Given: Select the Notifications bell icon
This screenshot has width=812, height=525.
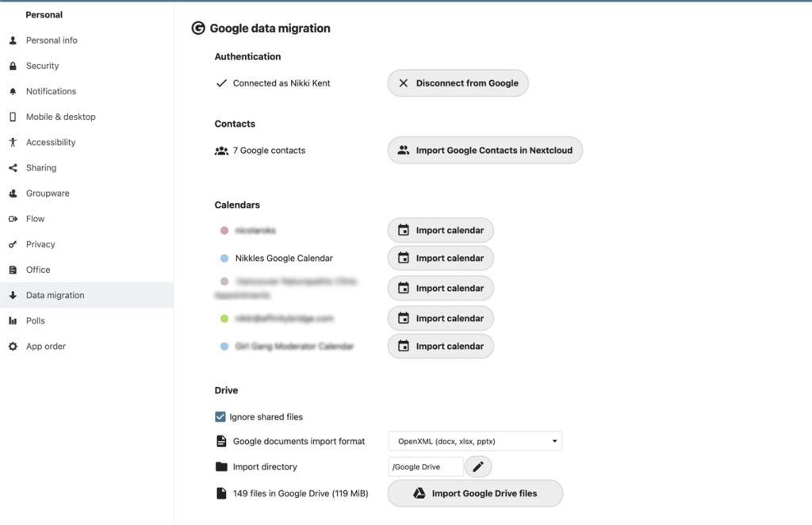Looking at the screenshot, I should point(11,91).
